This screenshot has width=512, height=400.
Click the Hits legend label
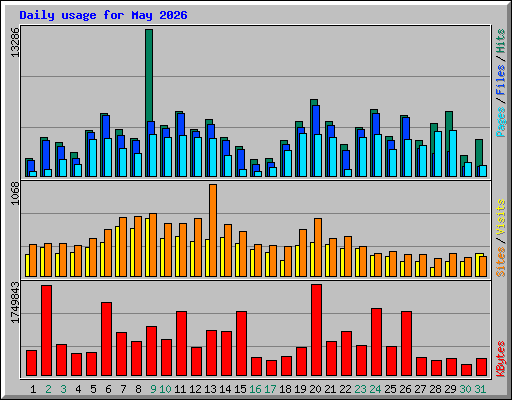501,41
